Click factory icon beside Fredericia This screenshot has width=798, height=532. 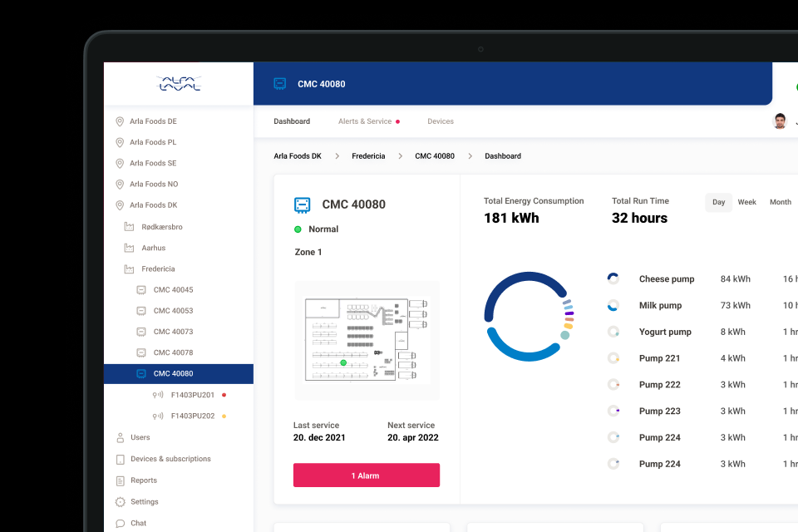130,268
